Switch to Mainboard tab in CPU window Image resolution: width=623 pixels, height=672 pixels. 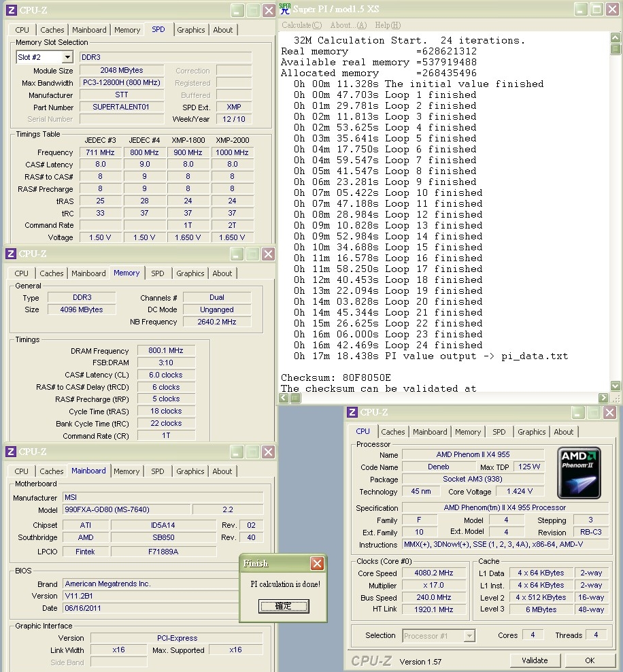coord(430,432)
